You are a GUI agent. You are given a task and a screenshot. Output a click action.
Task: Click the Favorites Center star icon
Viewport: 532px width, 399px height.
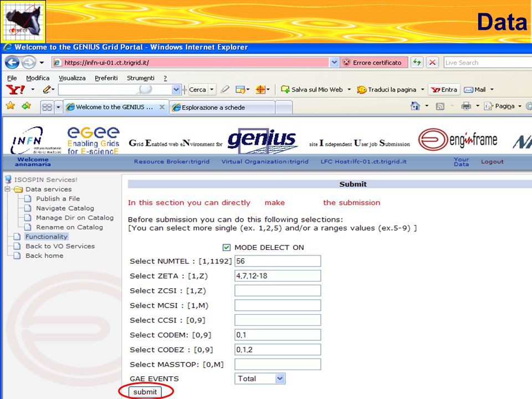[11, 106]
